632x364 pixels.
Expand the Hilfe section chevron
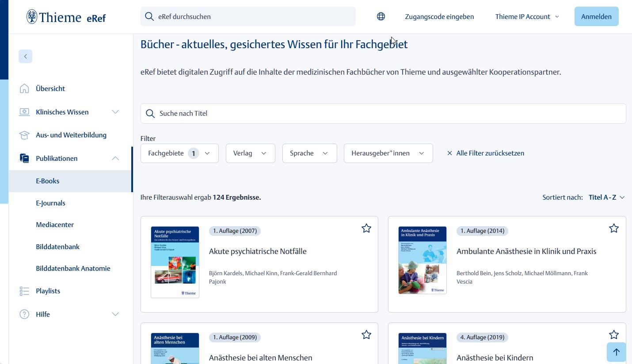pyautogui.click(x=115, y=314)
